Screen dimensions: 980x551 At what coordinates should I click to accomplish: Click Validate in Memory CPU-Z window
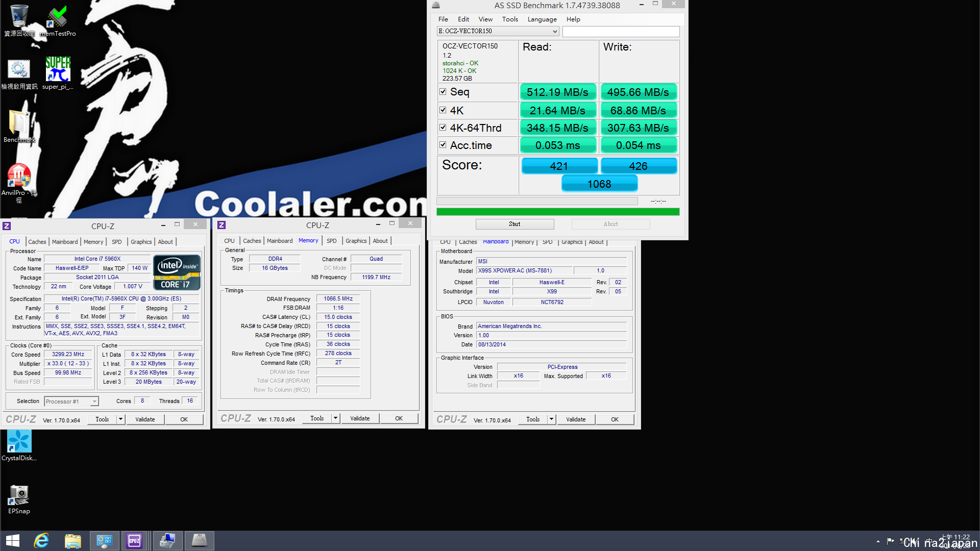pos(360,418)
